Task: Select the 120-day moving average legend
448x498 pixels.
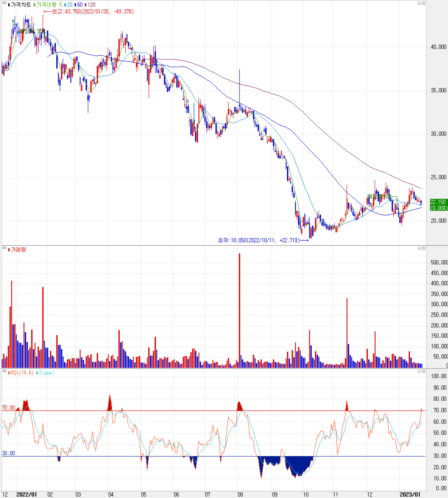Action: 90,5
